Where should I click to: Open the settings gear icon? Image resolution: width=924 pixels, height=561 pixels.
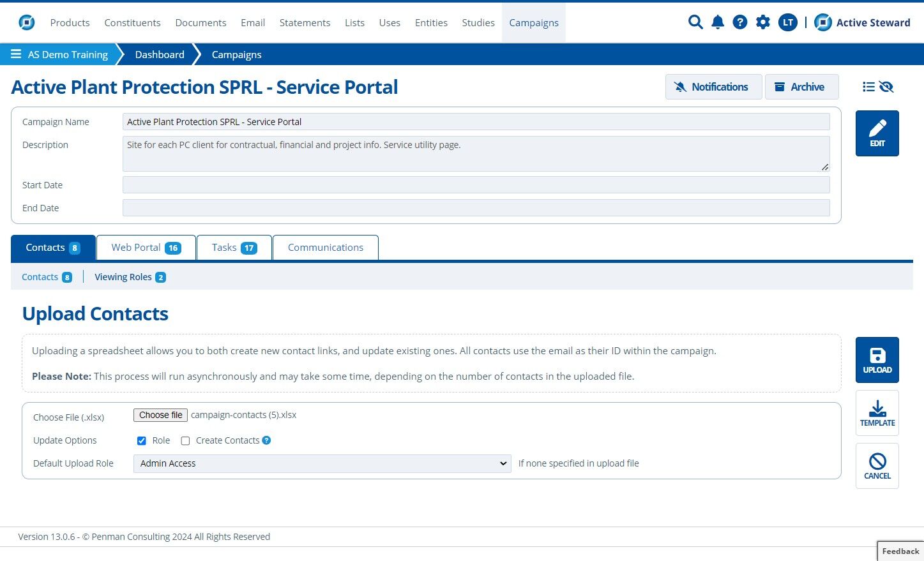coord(762,22)
